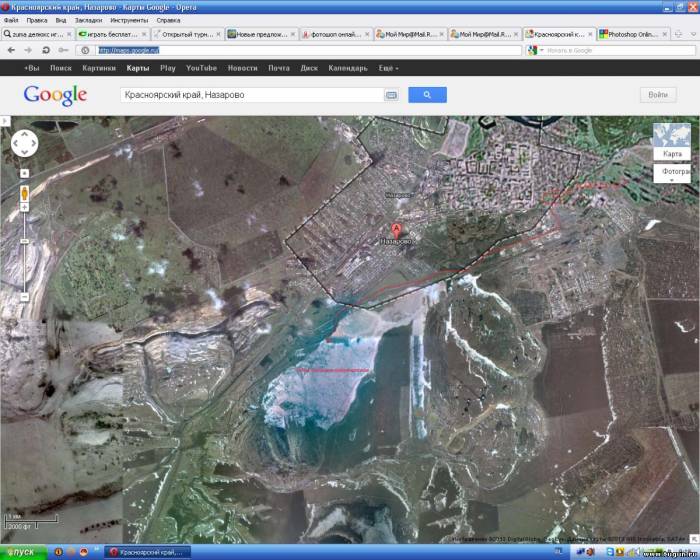Expand the Ещё dropdown in Google bar
The width and height of the screenshot is (700, 560).
pos(389,68)
